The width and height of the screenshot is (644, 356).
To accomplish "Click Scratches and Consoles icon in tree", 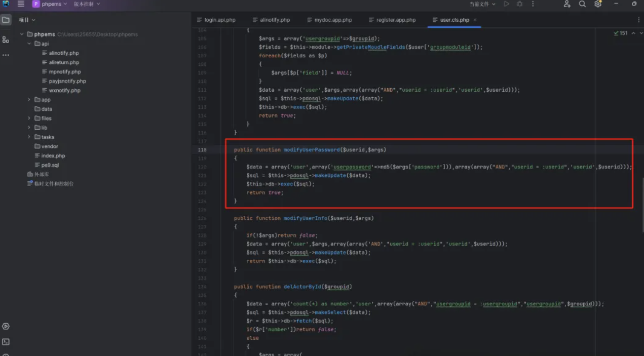I will [x=30, y=183].
